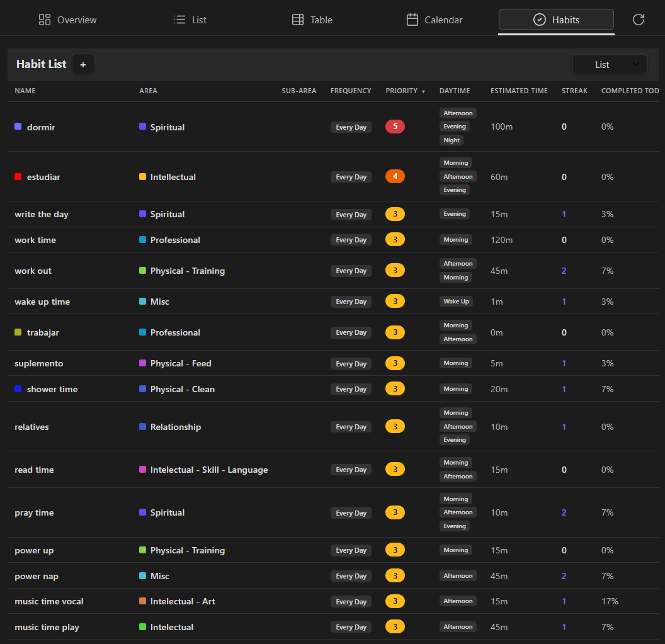Screen dimensions: 665x644
Task: Click red priority 5 badge for dormir
Action: (x=395, y=127)
